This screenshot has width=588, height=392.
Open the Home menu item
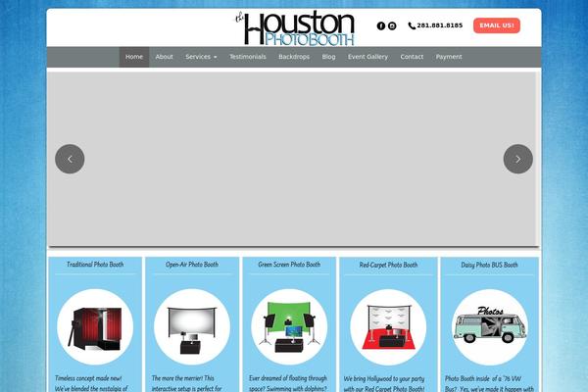[x=134, y=57]
